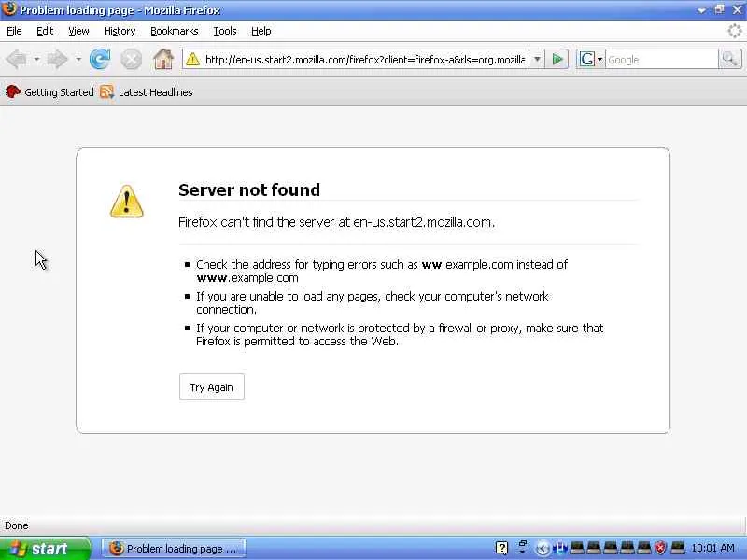Click the Server not found heading
Image resolution: width=747 pixels, height=560 pixels.
coord(249,190)
